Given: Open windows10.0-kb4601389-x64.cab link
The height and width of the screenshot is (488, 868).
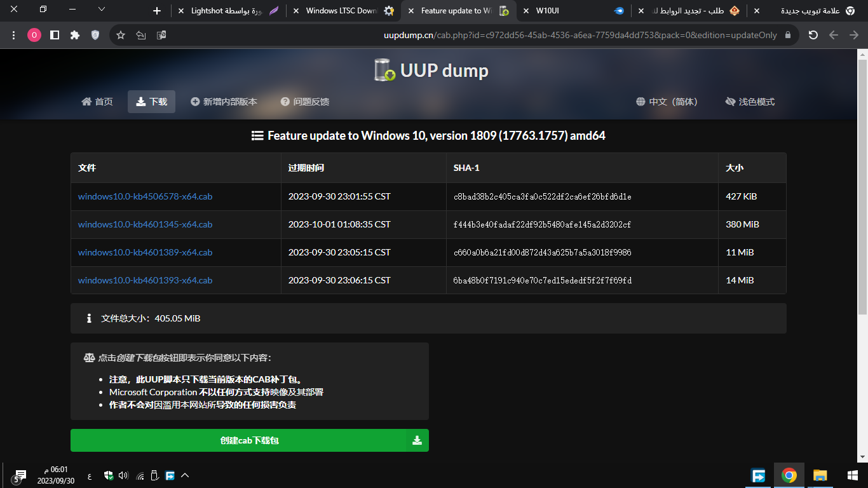Looking at the screenshot, I should 145,252.
